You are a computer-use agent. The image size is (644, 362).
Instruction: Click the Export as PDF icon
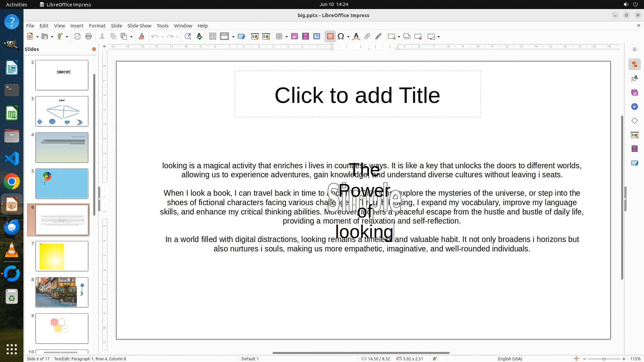pos(77,37)
